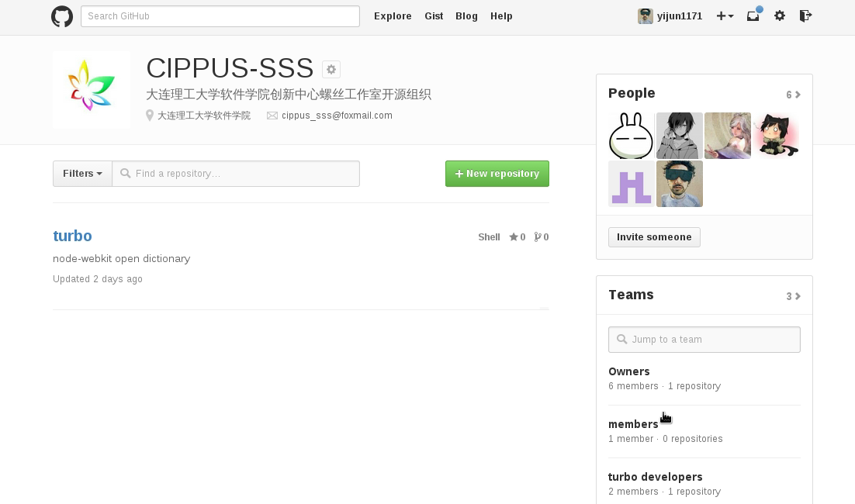Open the dark-haired manga avatar member
The image size is (855, 504).
[x=680, y=136]
